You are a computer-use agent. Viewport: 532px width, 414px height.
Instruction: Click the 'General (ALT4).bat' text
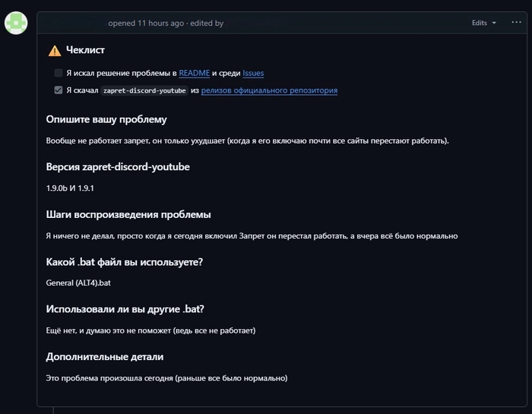click(x=78, y=283)
